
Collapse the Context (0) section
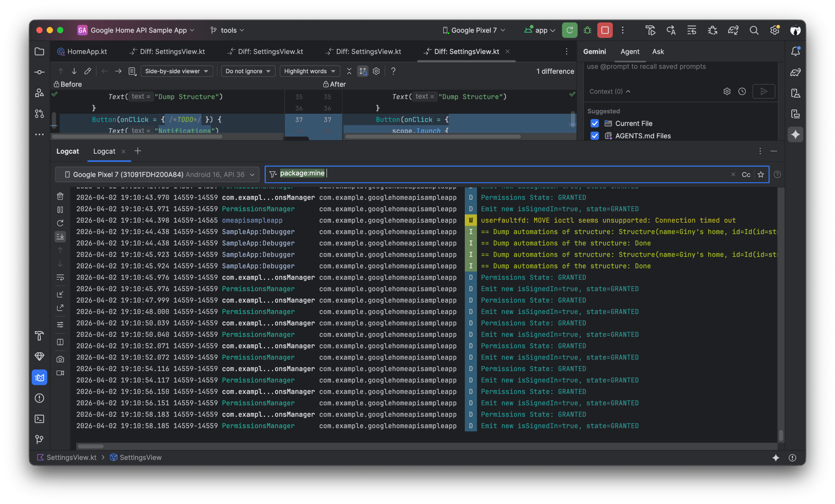tap(610, 91)
